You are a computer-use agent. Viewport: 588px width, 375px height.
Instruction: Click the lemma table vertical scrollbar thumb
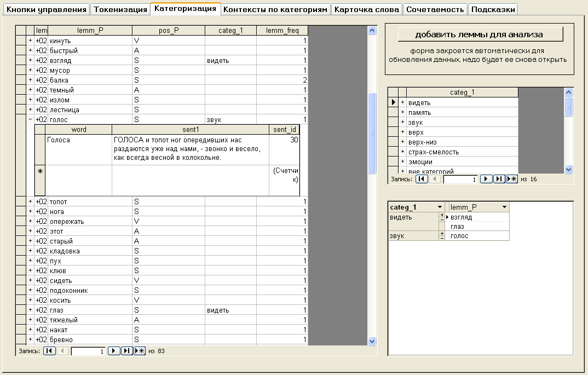(372, 133)
